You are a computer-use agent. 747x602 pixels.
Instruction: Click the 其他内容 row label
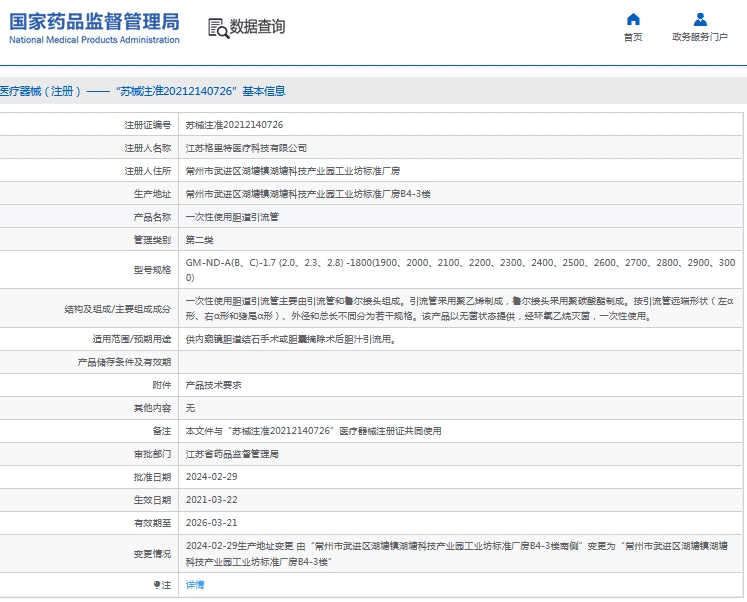[152, 408]
